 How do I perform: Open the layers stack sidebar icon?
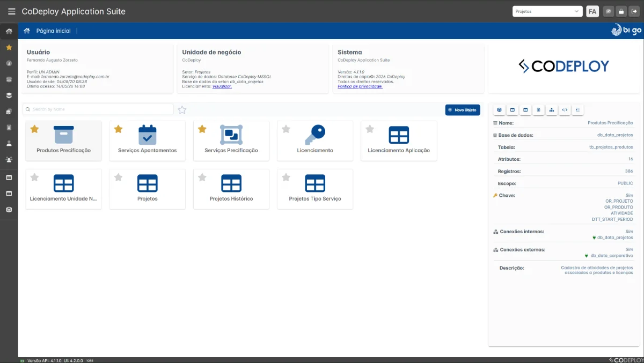coord(9,95)
